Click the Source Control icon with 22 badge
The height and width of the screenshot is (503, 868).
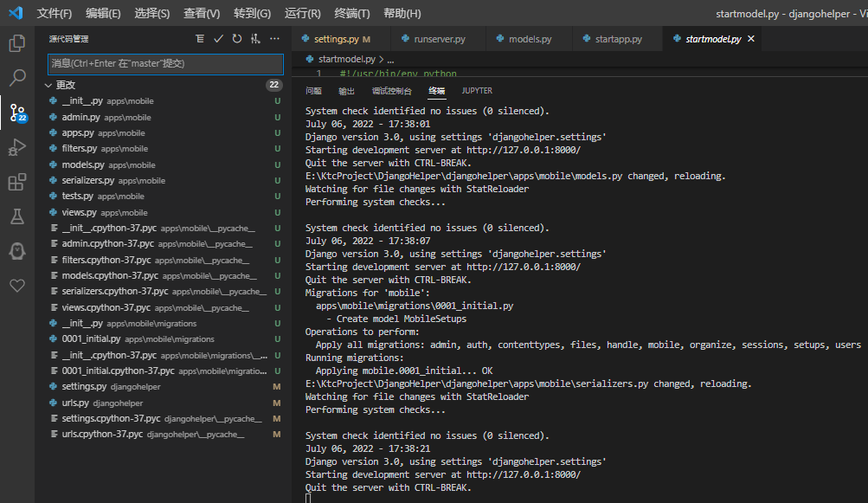[16, 113]
